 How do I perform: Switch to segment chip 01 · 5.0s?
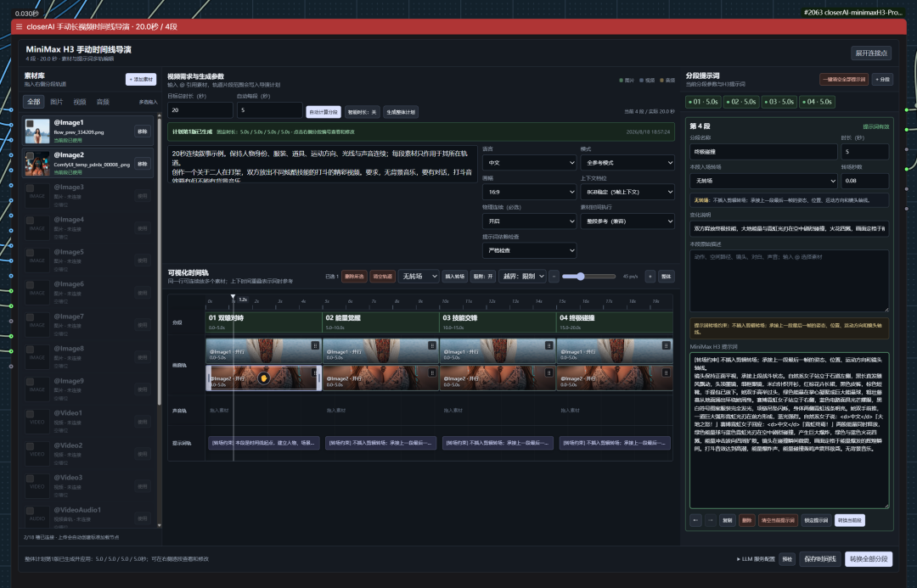click(x=704, y=102)
